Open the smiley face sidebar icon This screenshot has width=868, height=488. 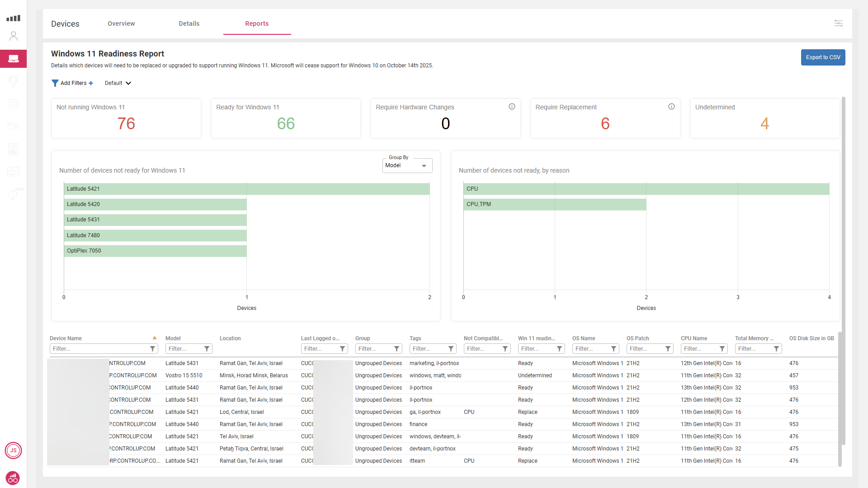[x=14, y=104]
